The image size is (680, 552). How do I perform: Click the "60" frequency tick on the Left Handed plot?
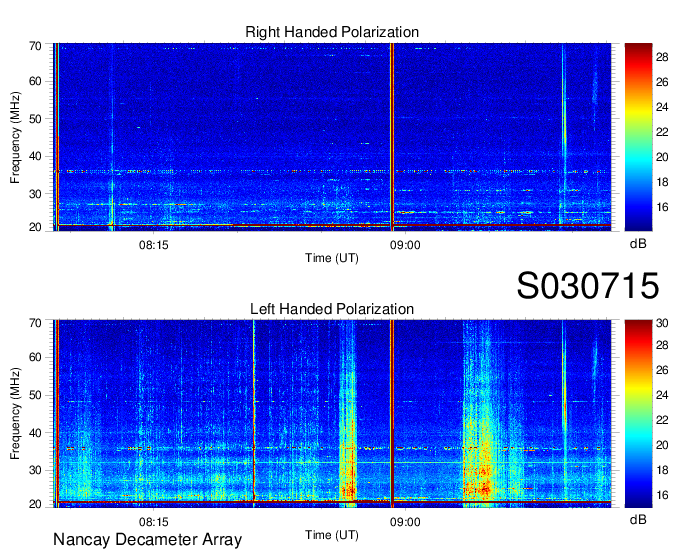coord(35,357)
